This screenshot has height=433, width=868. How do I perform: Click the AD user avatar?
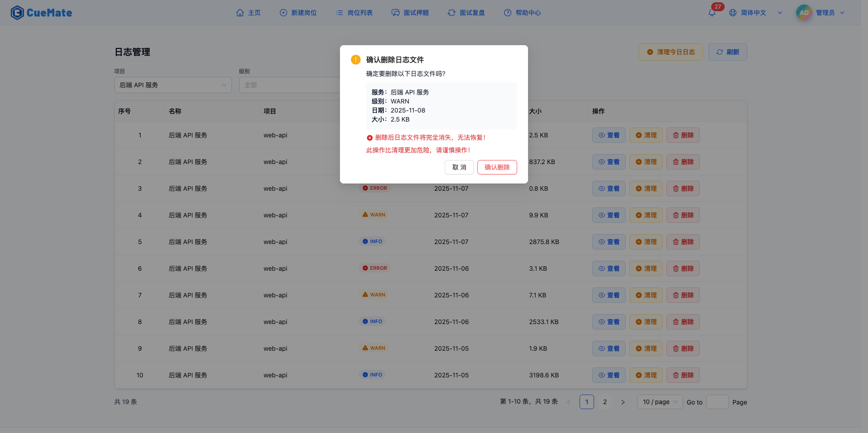pyautogui.click(x=804, y=13)
